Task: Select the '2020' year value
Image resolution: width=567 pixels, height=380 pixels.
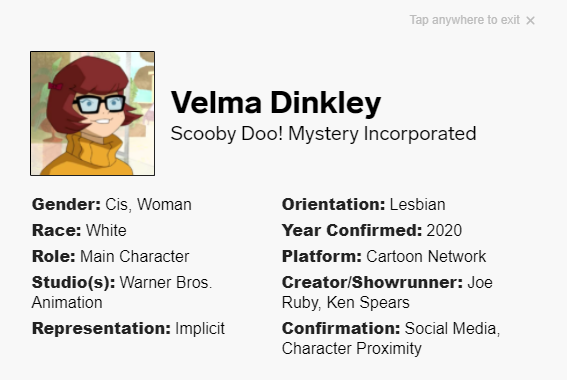Action: coord(444,230)
